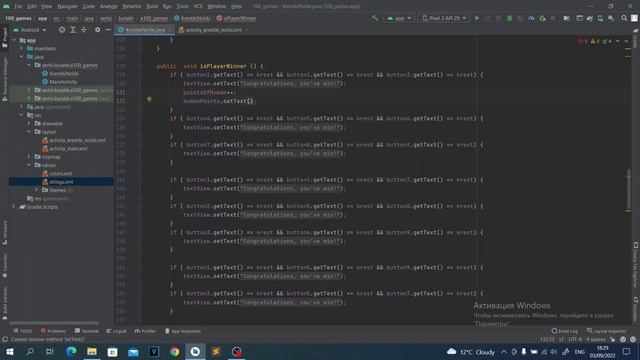Viewport: 640px width, 360px height.
Task: Click the yellow lightbulb quick-fix icon
Action: click(x=149, y=100)
